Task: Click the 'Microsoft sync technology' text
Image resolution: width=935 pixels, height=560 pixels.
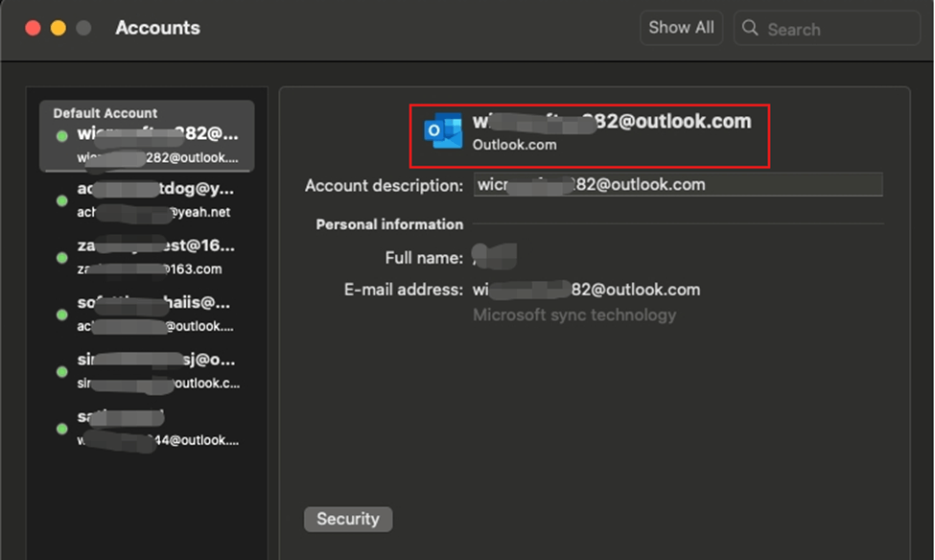Action: point(574,315)
